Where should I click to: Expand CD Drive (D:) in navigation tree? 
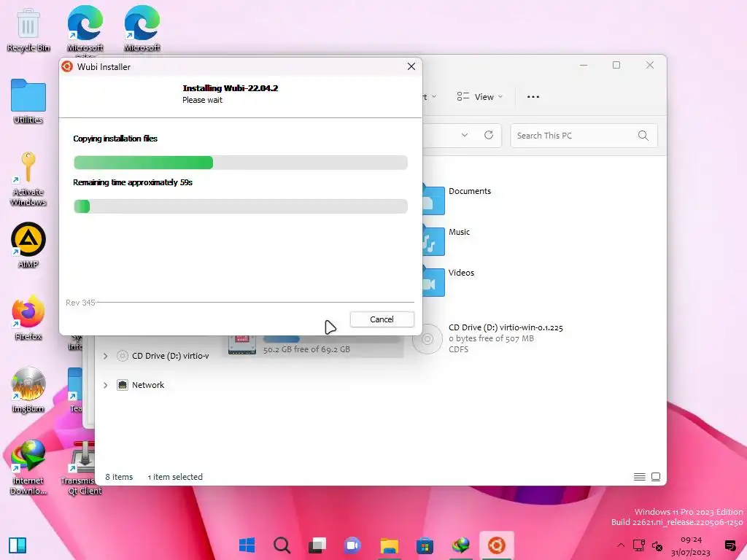(x=105, y=356)
